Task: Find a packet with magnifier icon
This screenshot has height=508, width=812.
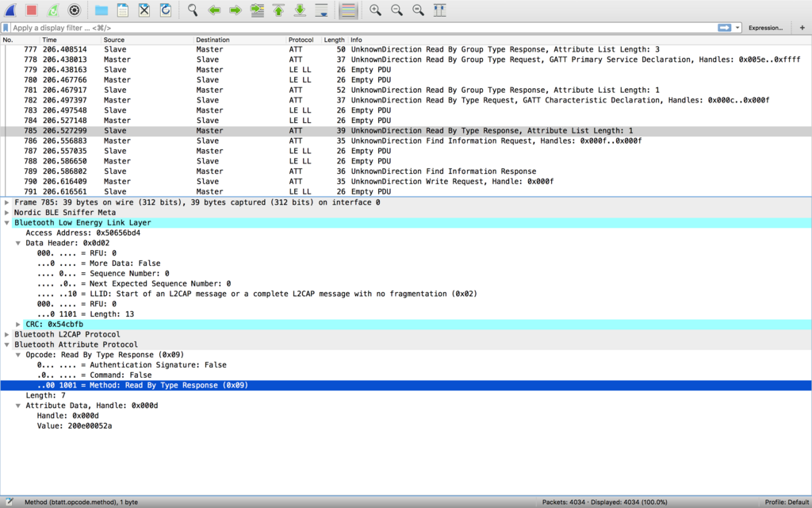Action: click(x=193, y=10)
